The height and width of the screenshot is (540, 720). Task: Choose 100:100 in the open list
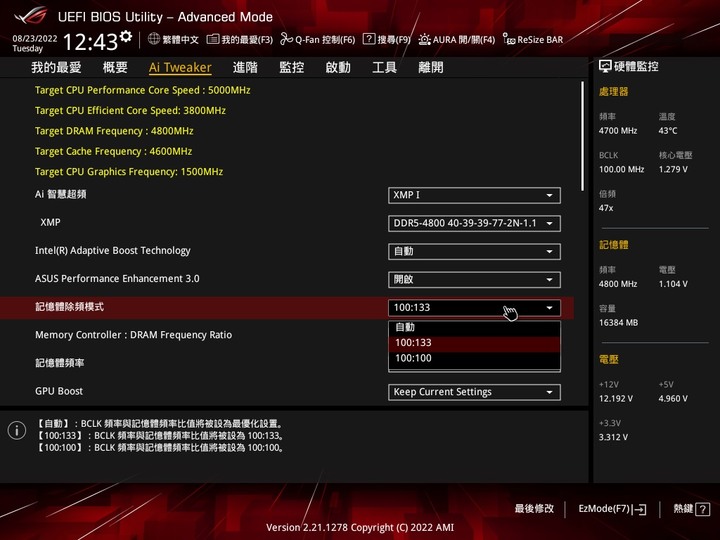[x=474, y=359]
